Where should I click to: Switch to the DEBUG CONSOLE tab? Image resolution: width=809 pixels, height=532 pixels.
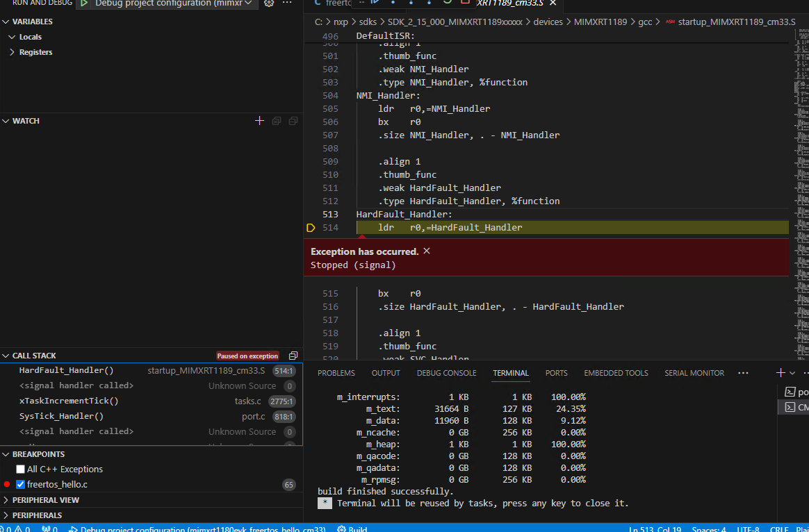446,373
